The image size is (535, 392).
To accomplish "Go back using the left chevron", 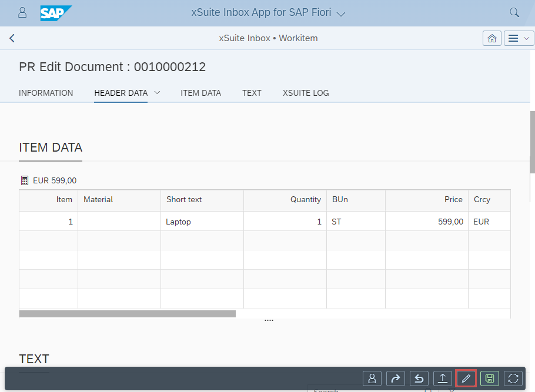I will 12,38.
